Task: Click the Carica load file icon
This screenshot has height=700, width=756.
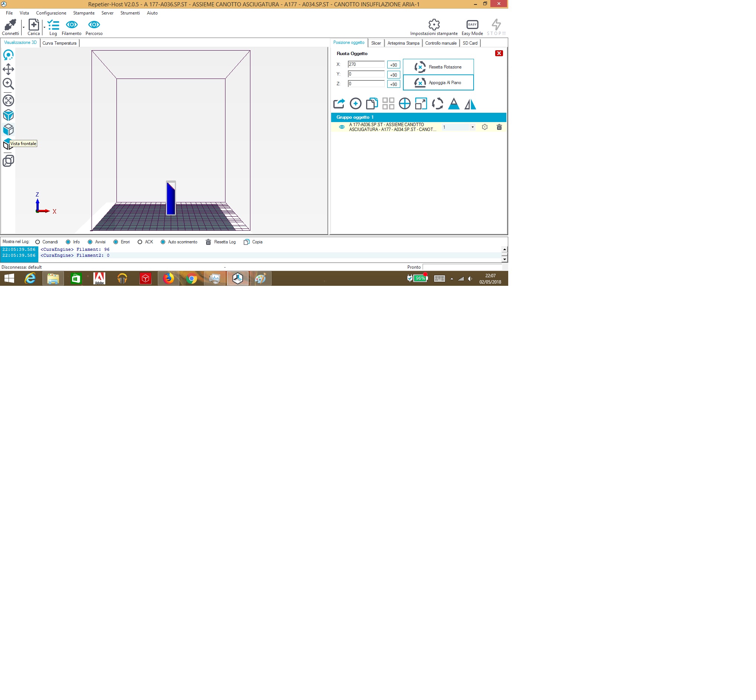Action: (34, 25)
